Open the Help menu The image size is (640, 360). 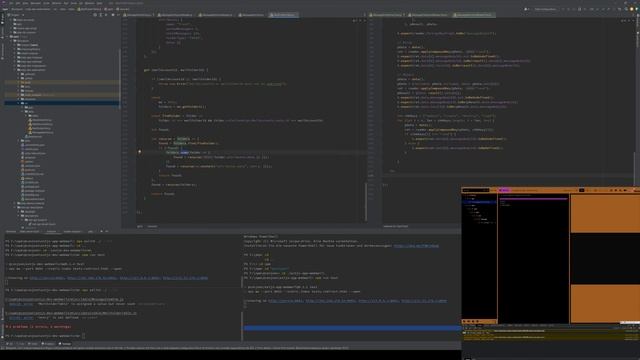coord(100,3)
